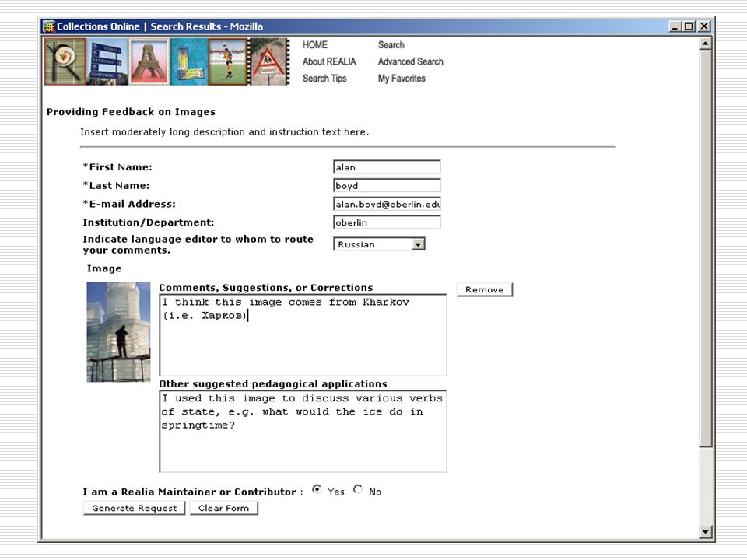Close the Mozilla window
The width and height of the screenshot is (747, 560).
coord(704,26)
